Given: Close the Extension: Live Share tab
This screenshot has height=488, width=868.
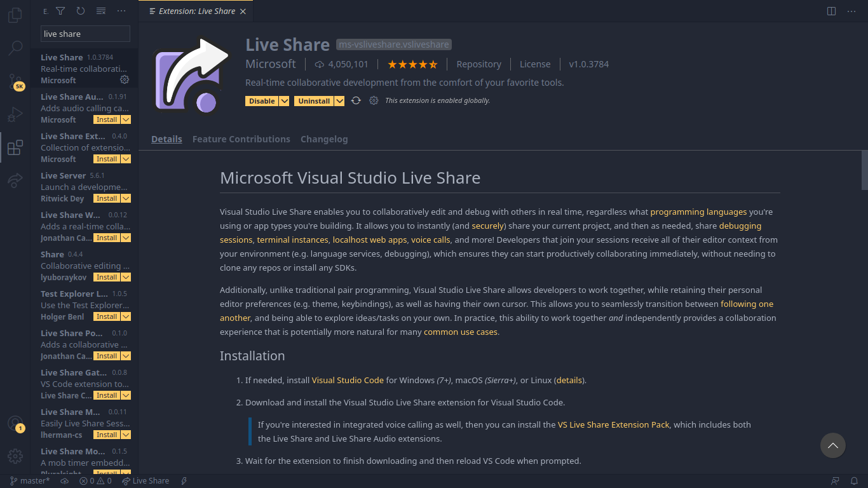Looking at the screenshot, I should (x=243, y=11).
